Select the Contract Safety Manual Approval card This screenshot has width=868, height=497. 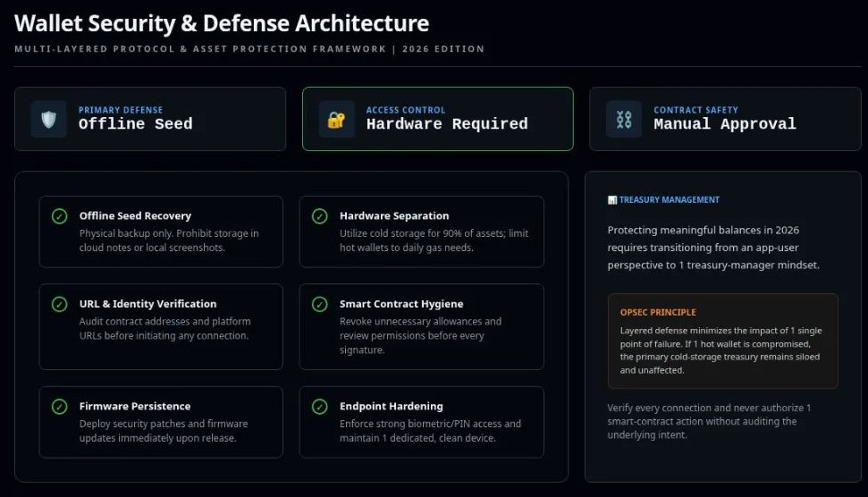[724, 118]
